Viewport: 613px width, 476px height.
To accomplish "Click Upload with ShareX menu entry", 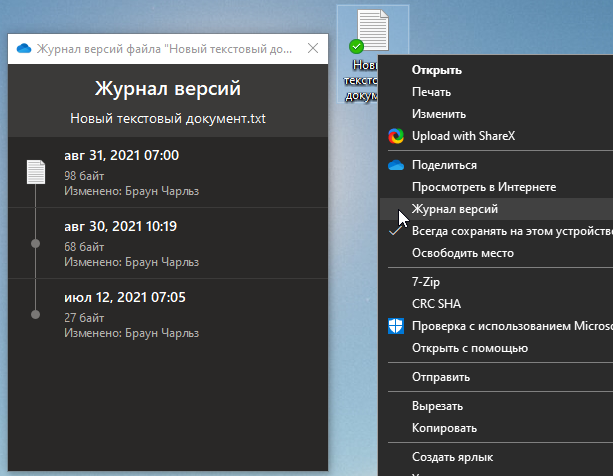I will (496, 136).
